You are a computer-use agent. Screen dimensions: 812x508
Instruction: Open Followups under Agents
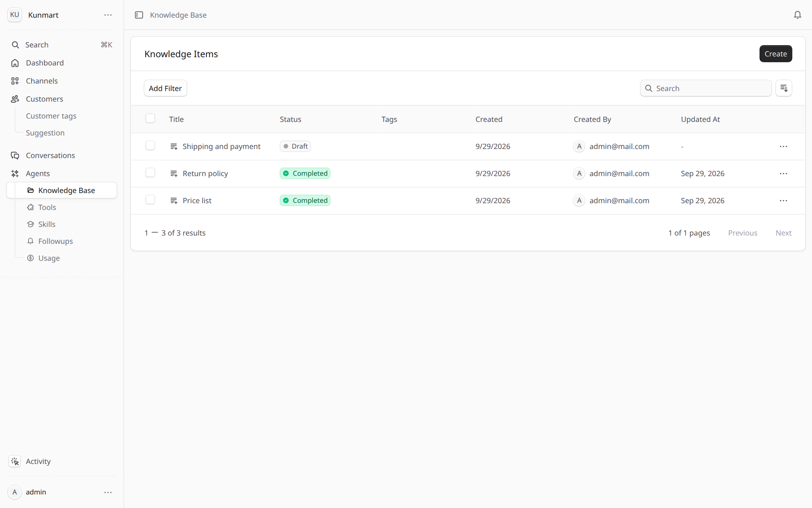(55, 241)
